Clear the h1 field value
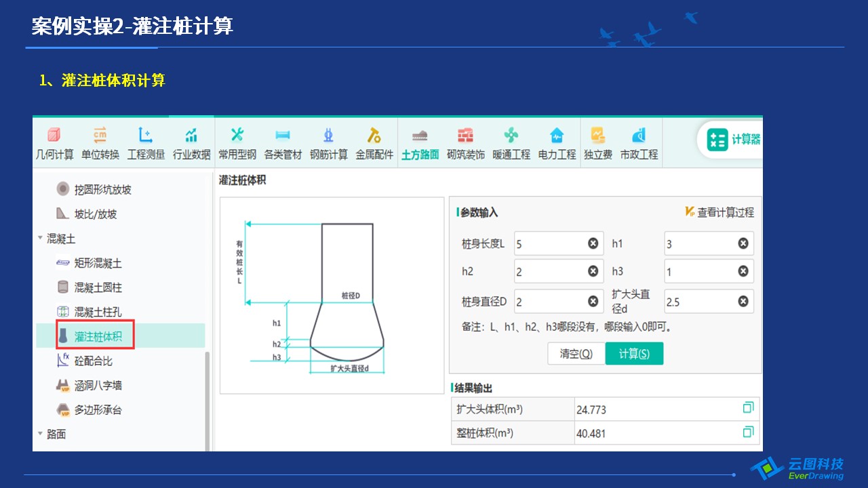Screen dimensions: 868x488 click(x=743, y=244)
